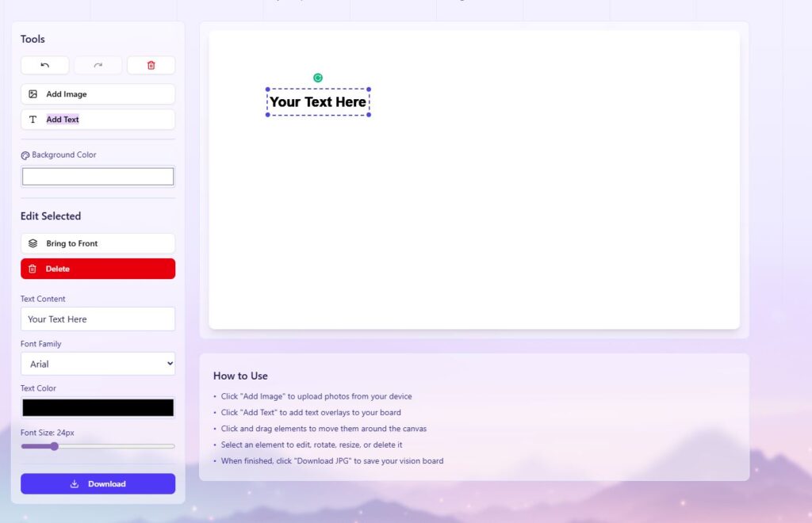Open the black Text Color swatch
Screen dimensions: 812x523
(x=98, y=407)
